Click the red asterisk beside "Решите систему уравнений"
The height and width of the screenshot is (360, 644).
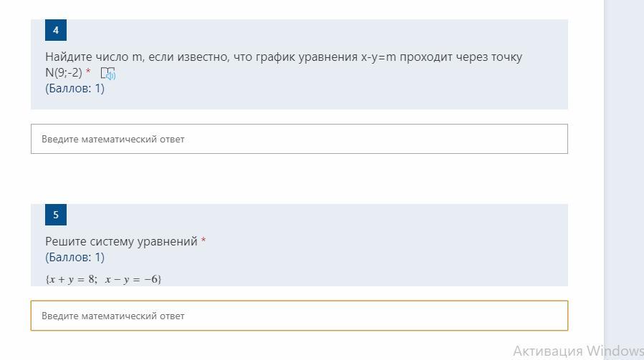tap(203, 241)
